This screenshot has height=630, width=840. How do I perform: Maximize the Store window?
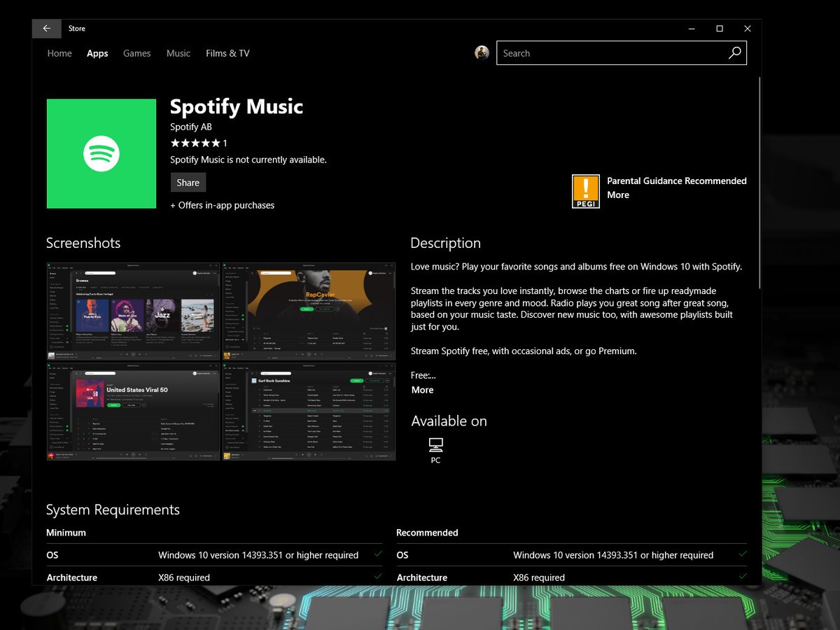[x=719, y=29]
